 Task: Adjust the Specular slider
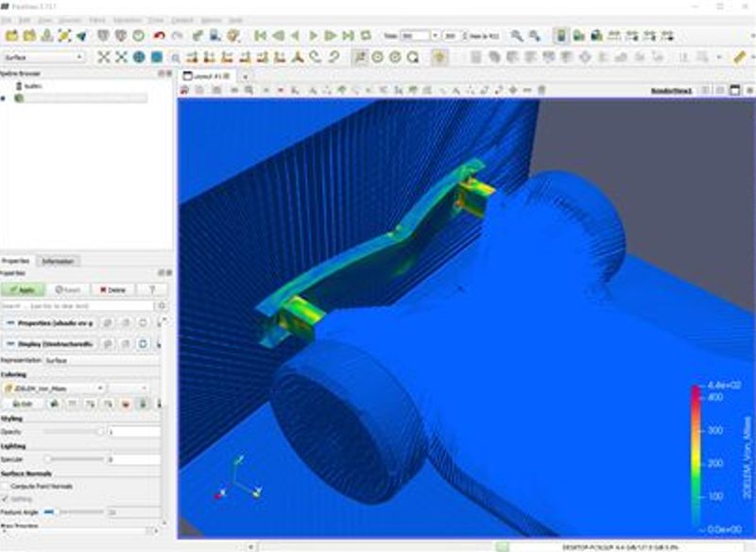74,459
